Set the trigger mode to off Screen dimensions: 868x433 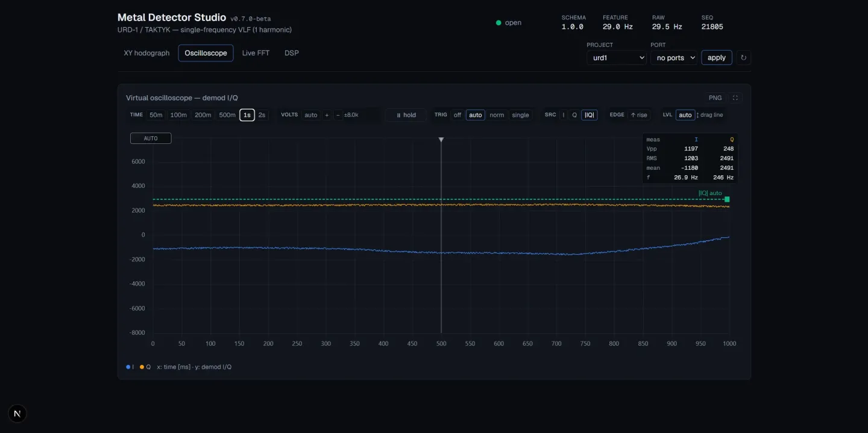point(458,115)
